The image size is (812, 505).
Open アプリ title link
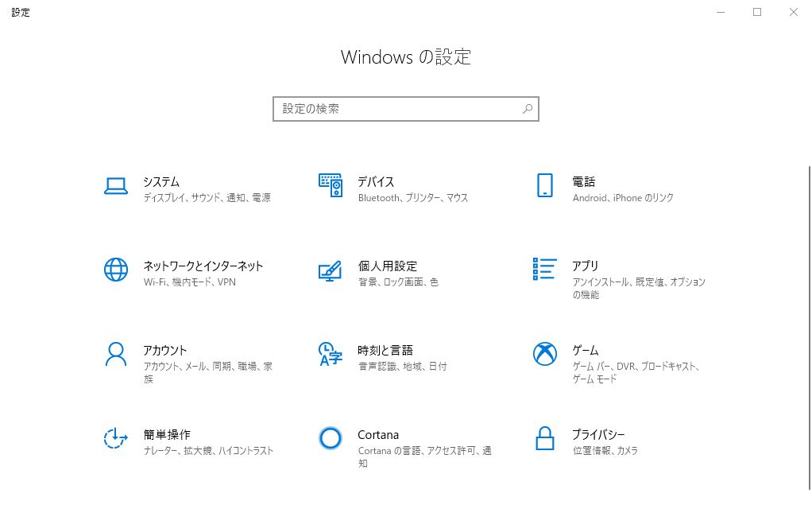586,266
